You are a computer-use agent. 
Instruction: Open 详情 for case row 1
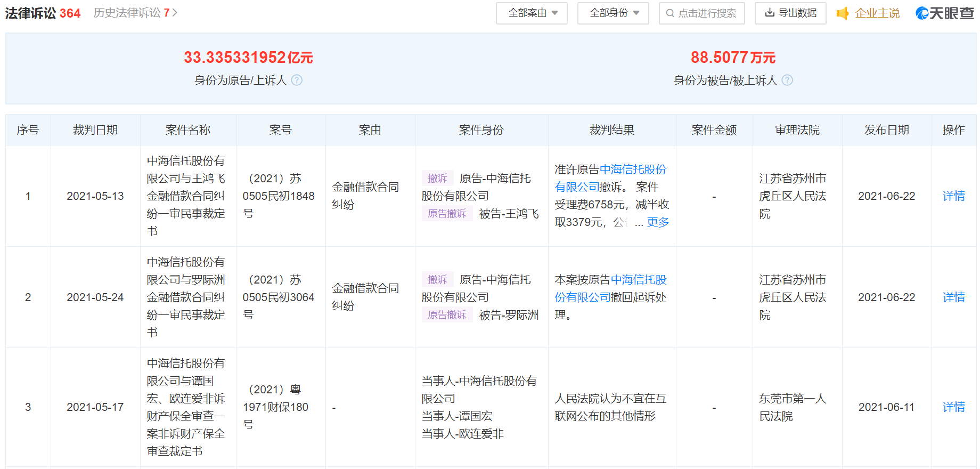tap(953, 196)
